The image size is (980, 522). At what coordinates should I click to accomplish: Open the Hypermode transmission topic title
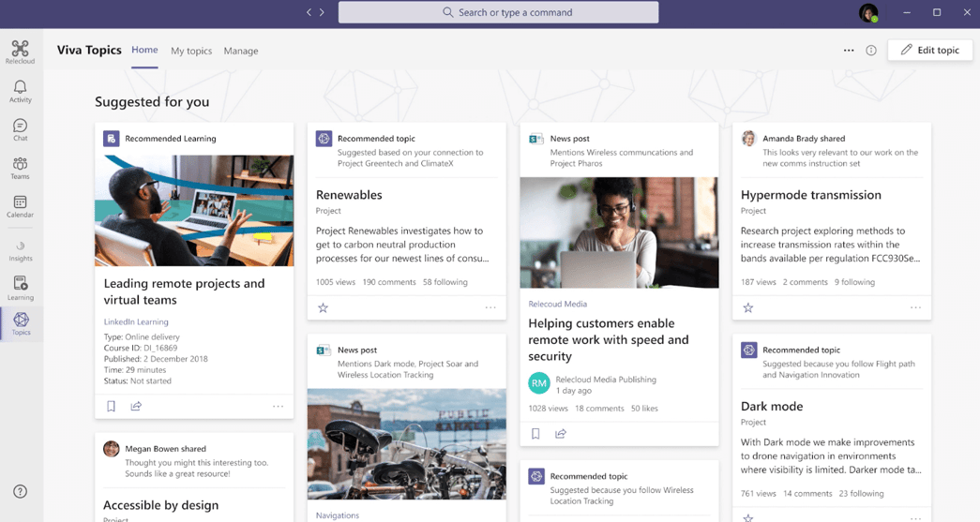[810, 195]
